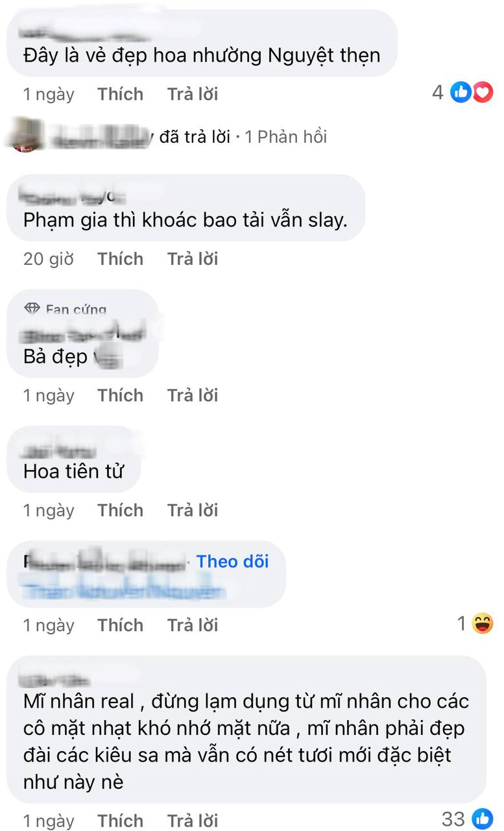Click the like reaction icon beside 33
504x831 pixels.
[483, 819]
